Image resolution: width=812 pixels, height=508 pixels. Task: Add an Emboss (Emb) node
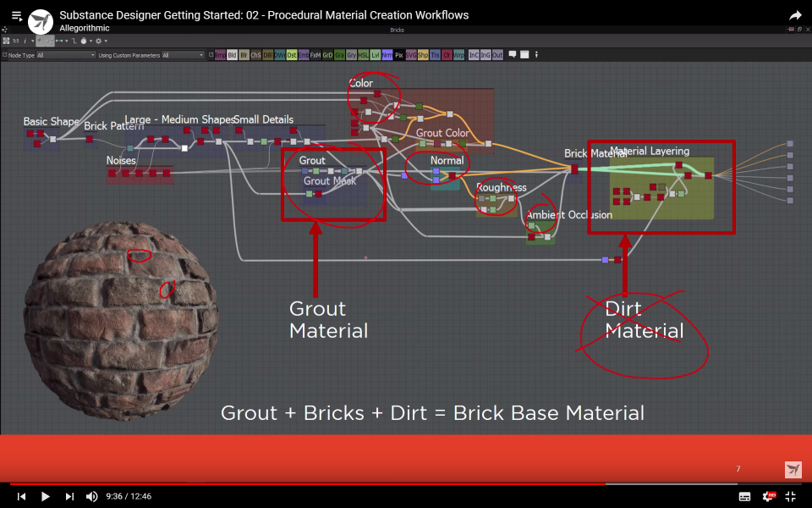tap(304, 55)
